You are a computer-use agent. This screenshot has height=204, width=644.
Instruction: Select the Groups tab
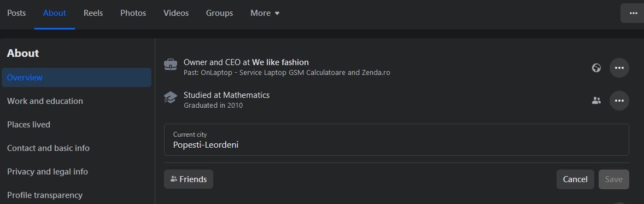(219, 13)
